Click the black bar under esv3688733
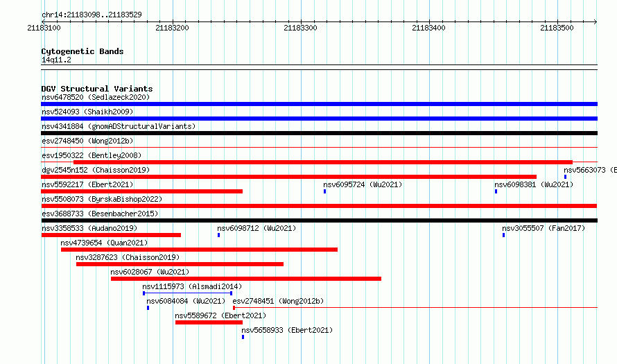The height and width of the screenshot is (364, 617). coord(319,220)
